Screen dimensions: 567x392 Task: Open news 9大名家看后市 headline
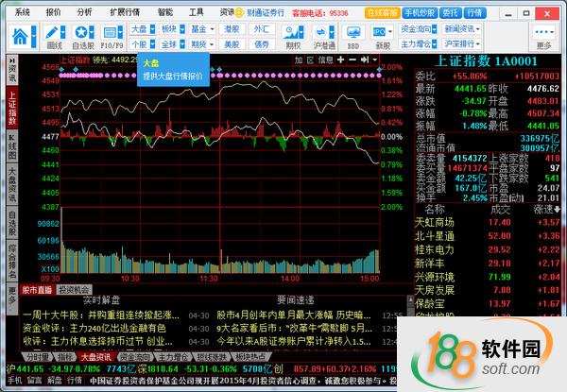pyautogui.click(x=295, y=329)
